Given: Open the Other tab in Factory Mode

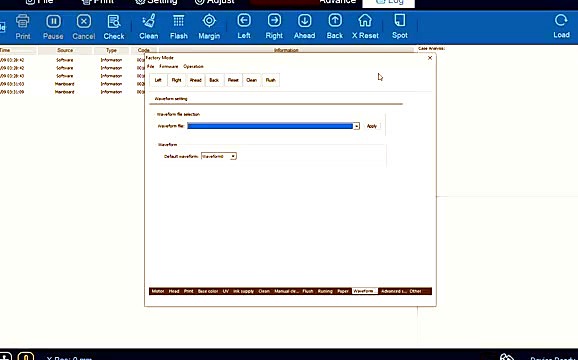Looking at the screenshot, I should point(415,291).
